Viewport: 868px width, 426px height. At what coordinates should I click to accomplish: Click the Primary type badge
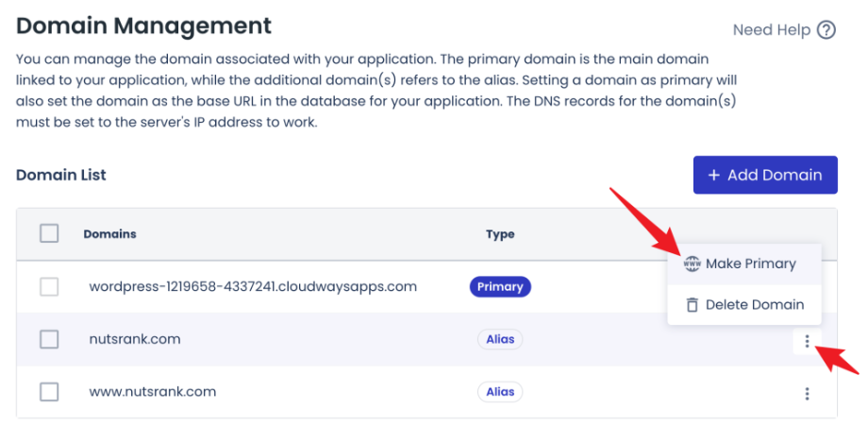coord(500,286)
